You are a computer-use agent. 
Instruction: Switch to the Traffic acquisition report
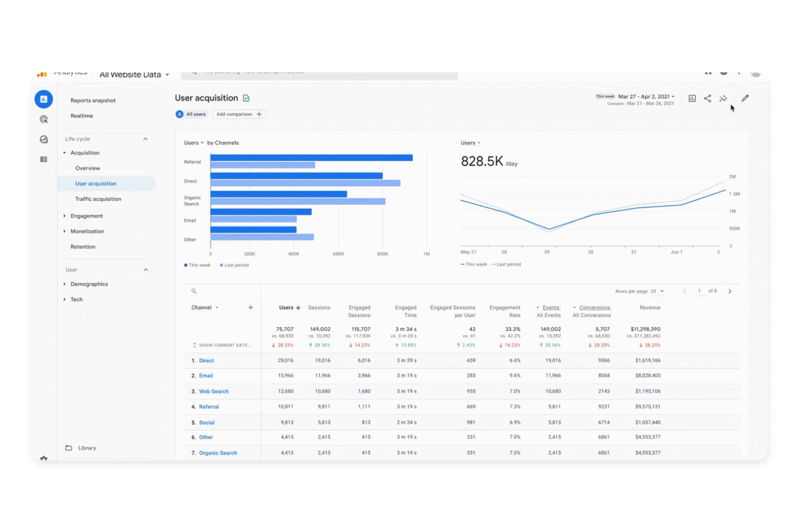[x=98, y=199]
